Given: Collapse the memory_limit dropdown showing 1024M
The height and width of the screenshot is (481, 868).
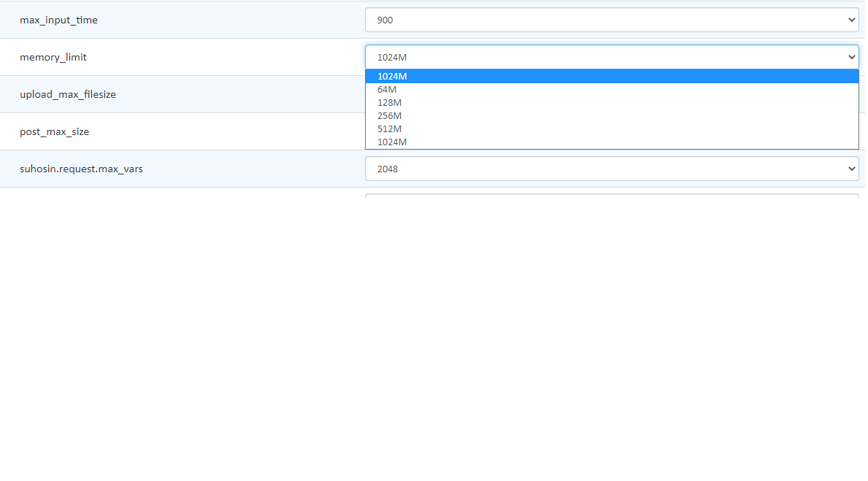Looking at the screenshot, I should (x=612, y=57).
